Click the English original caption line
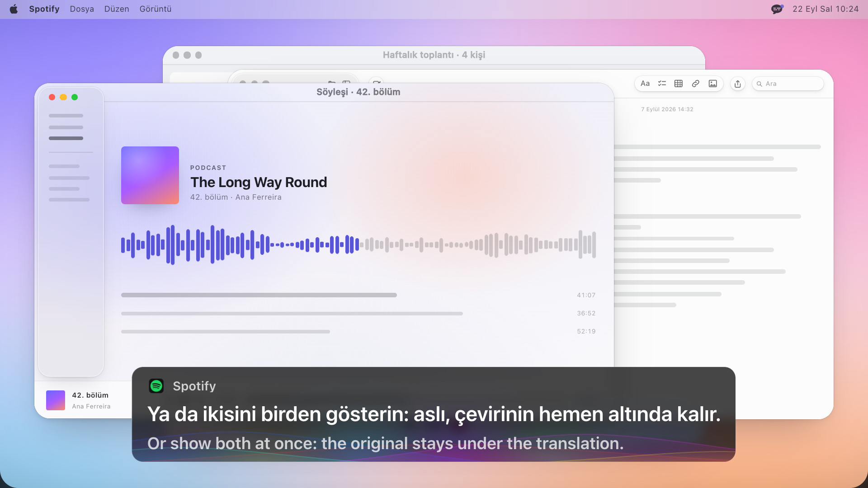Image resolution: width=868 pixels, height=488 pixels. click(386, 443)
